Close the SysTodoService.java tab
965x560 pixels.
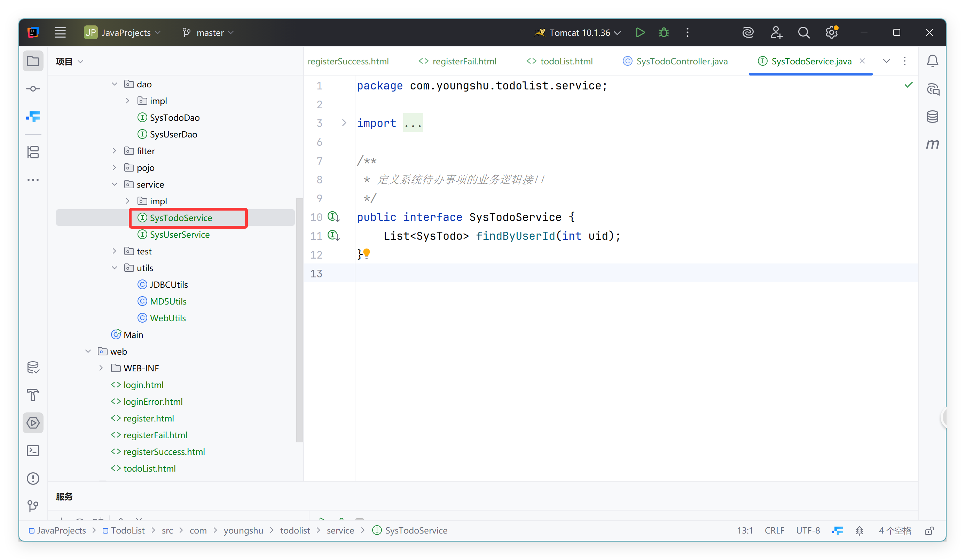click(x=862, y=61)
